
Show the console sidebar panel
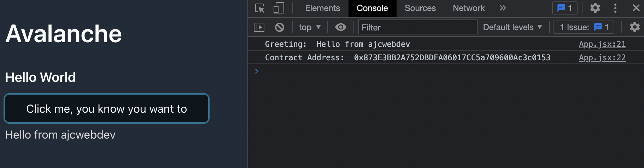coord(259,27)
